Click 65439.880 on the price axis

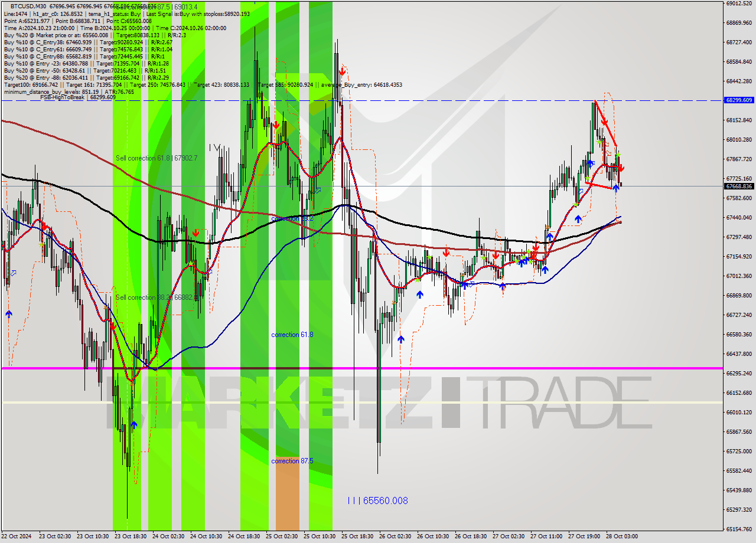(739, 490)
